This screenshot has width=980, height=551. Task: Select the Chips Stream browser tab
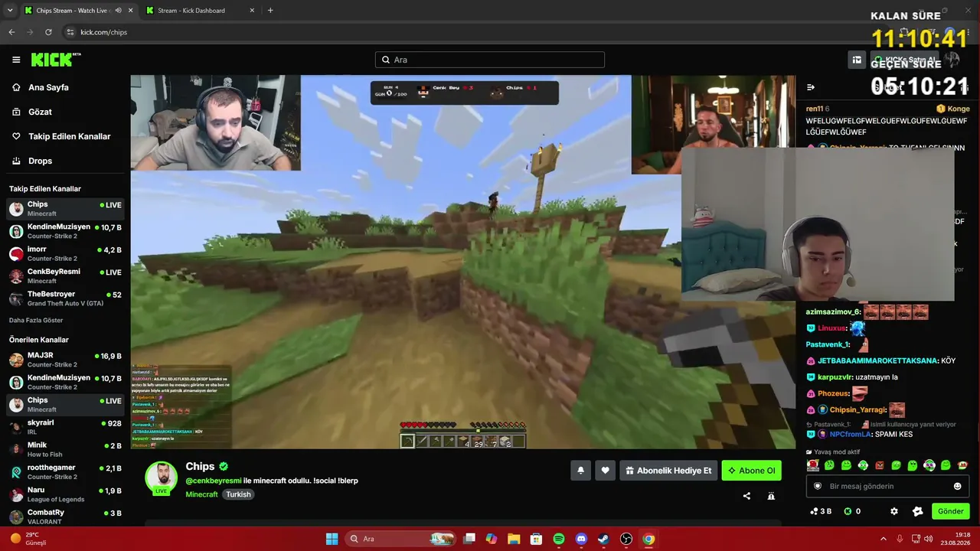(78, 11)
